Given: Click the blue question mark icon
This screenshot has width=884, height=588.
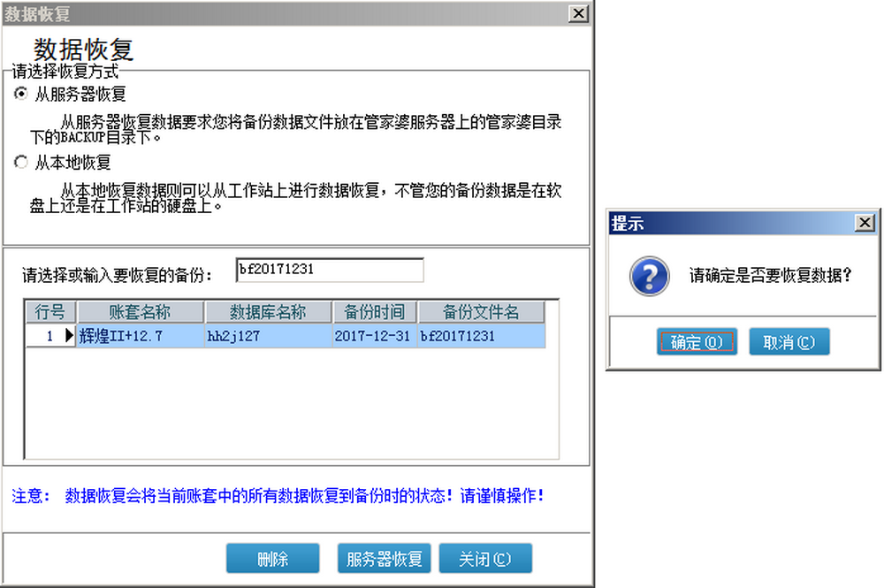Looking at the screenshot, I should point(650,276).
